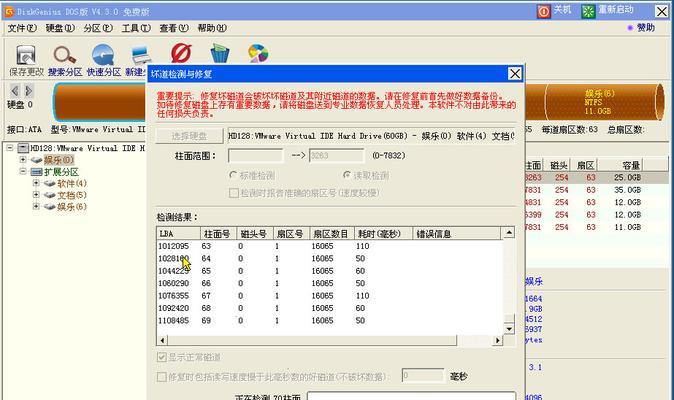674x400 pixels.
Task: Select the result row with LBA 1076355
Action: pos(329,296)
